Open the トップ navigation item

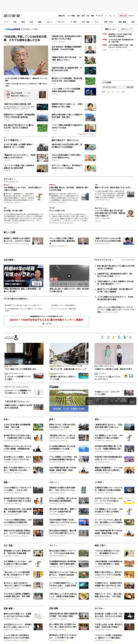[x=6, y=22]
